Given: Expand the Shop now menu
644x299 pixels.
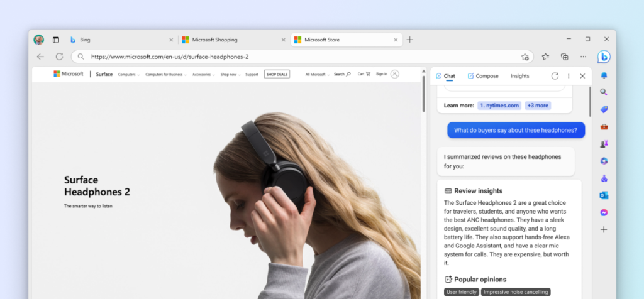Looking at the screenshot, I should (x=230, y=75).
